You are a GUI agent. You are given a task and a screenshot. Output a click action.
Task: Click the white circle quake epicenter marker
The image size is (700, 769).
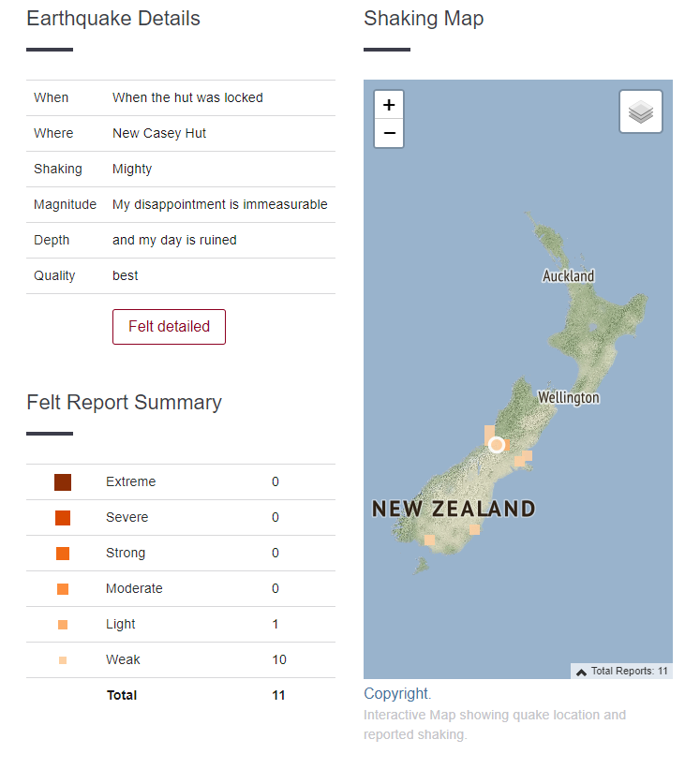click(x=497, y=445)
